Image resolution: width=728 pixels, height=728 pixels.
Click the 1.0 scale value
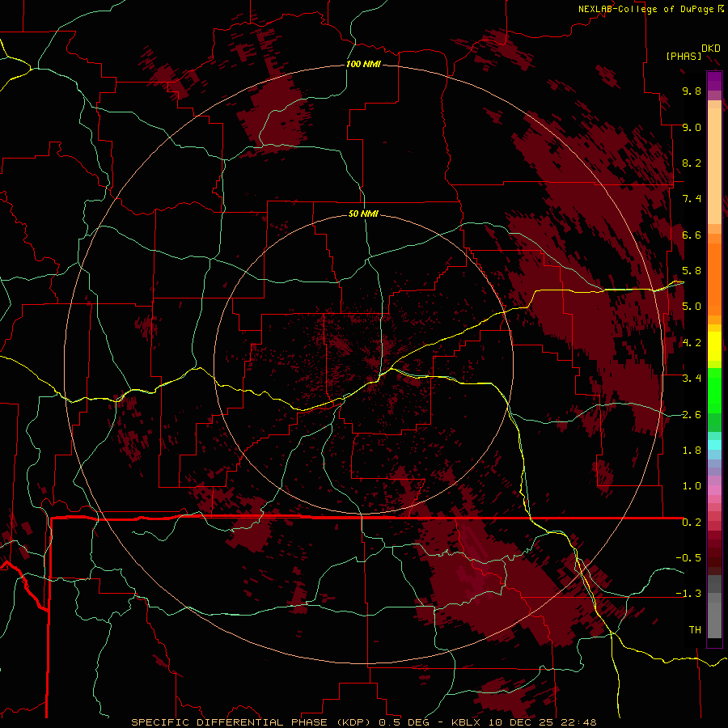pyautogui.click(x=692, y=486)
